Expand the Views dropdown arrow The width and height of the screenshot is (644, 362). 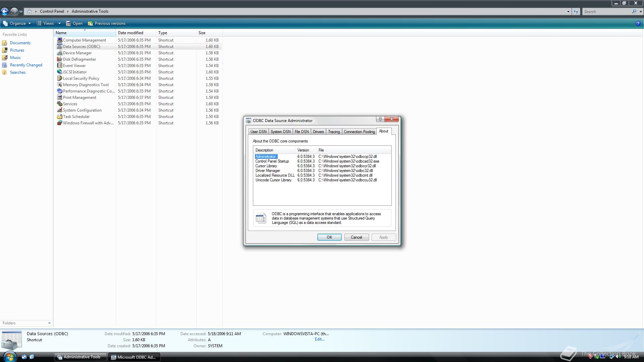coord(59,23)
